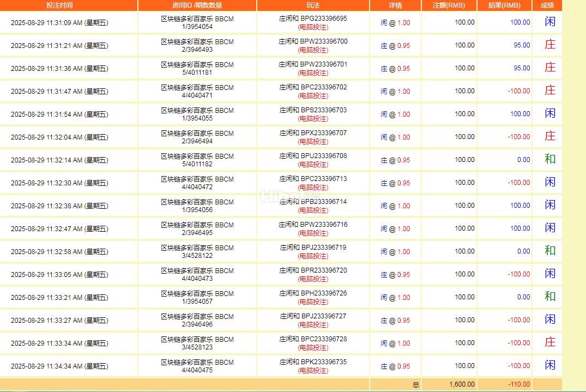
Task: Open detail link for bet BPH233396726
Action: pyautogui.click(x=395, y=298)
